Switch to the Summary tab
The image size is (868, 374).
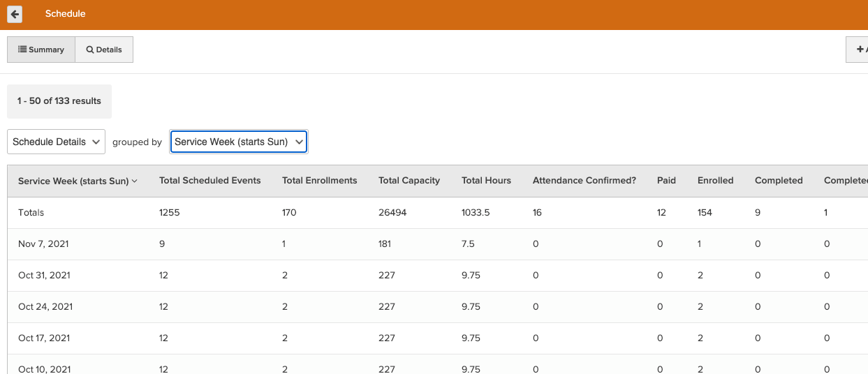click(x=41, y=50)
